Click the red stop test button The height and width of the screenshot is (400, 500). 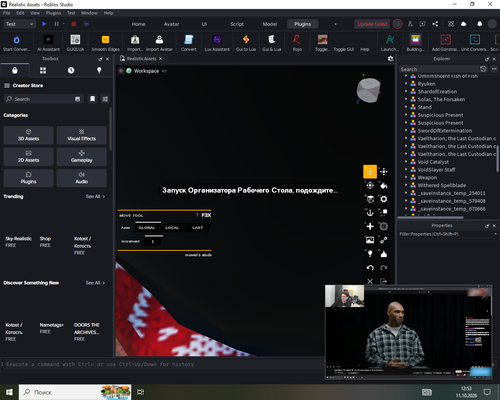click(74, 24)
